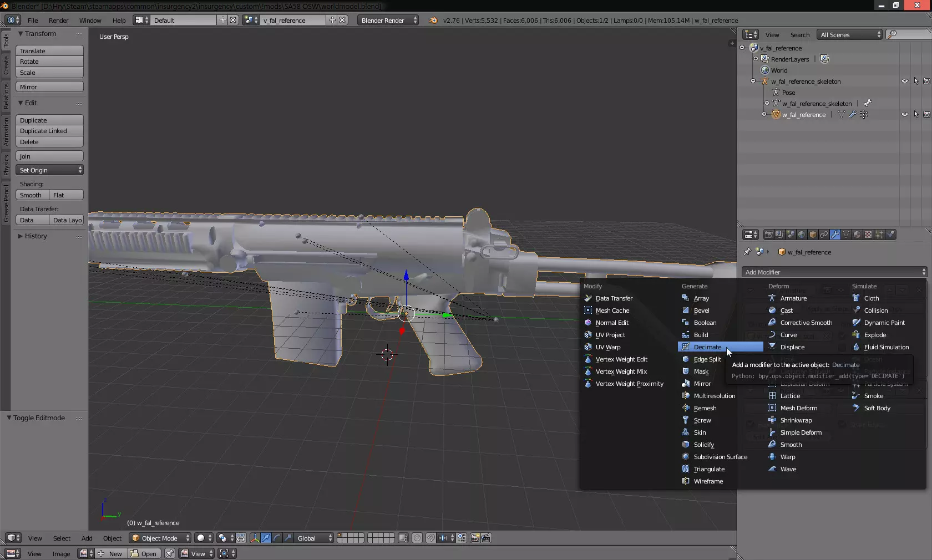Open the Particles properties tab icon
932x560 pixels.
[879, 235]
